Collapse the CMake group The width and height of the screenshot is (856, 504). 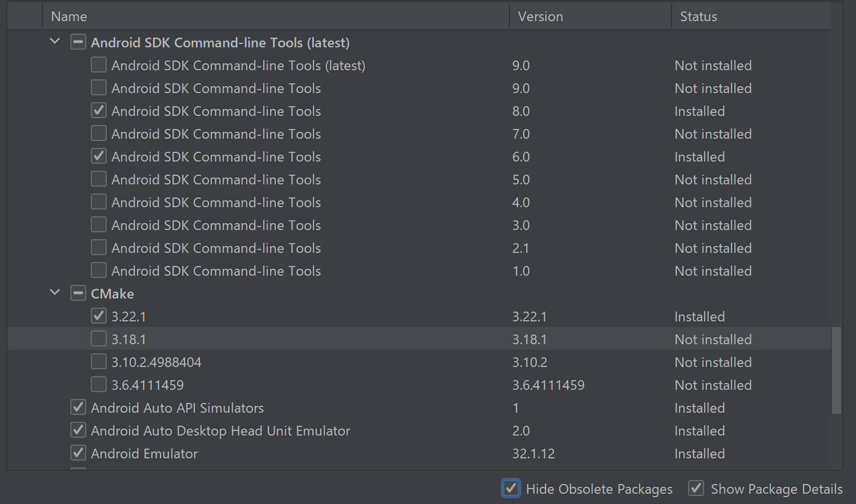click(x=55, y=293)
